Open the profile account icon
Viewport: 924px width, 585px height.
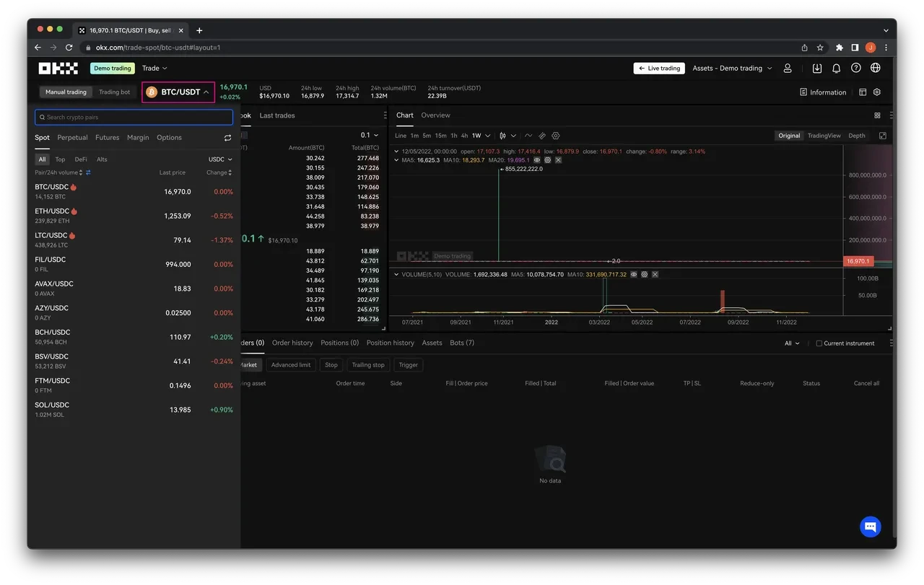788,68
